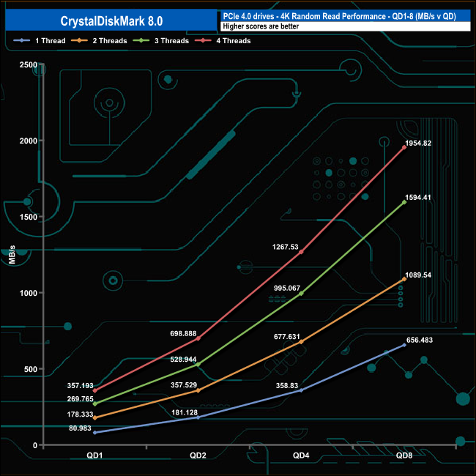Click the 2000 y-axis tick label
The width and height of the screenshot is (476, 476).
(x=29, y=141)
